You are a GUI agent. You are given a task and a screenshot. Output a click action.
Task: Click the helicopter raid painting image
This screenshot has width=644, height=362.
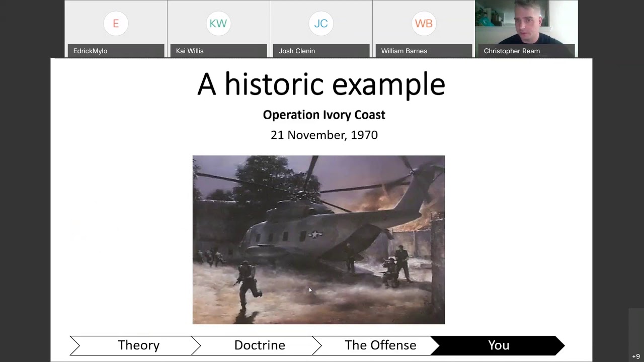[x=318, y=240]
